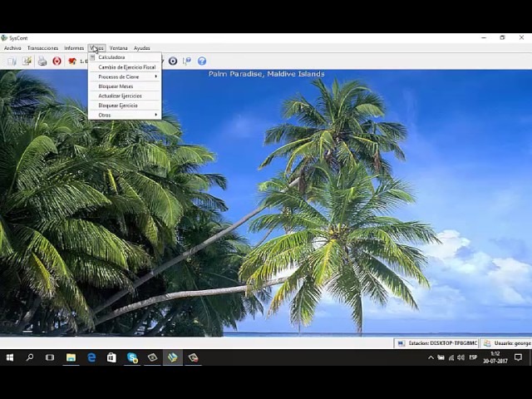
Task: Click the red circular toolbar icon
Action: [x=57, y=61]
